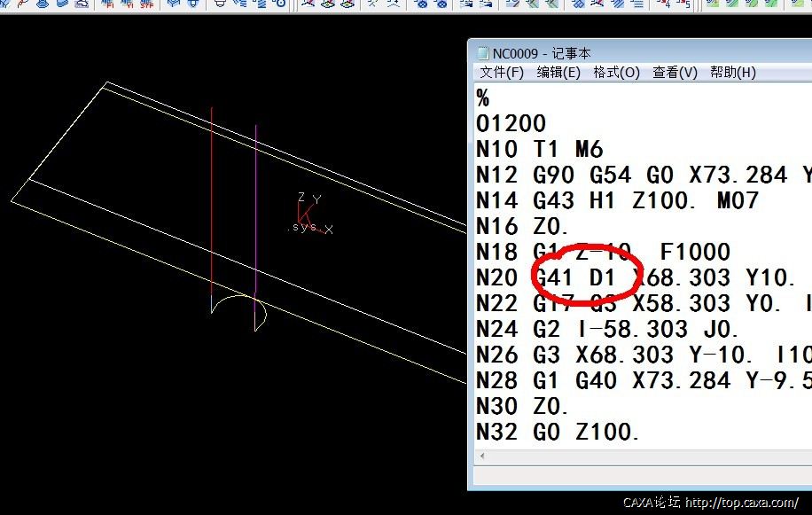This screenshot has width=812, height=515.
Task: Click the F1000 feed value on line N18
Action: [x=695, y=252]
